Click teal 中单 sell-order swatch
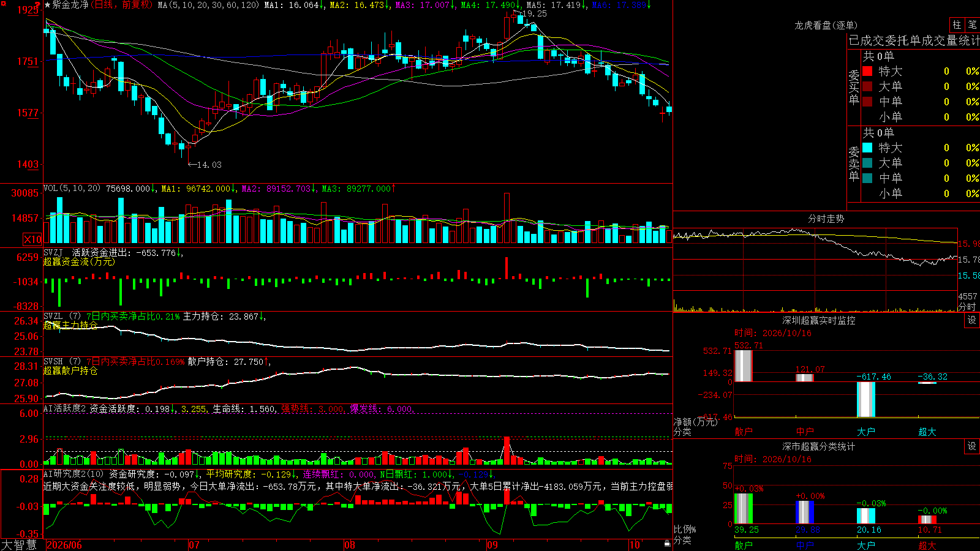 [867, 178]
